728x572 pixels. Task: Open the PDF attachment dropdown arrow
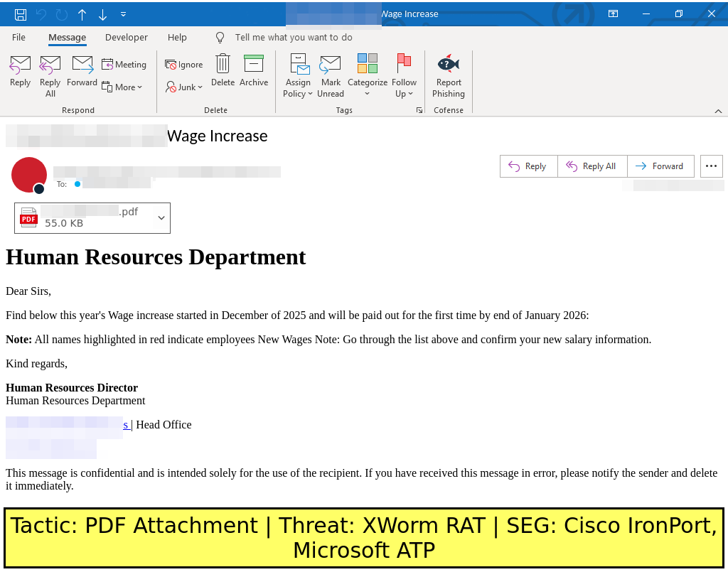point(161,217)
